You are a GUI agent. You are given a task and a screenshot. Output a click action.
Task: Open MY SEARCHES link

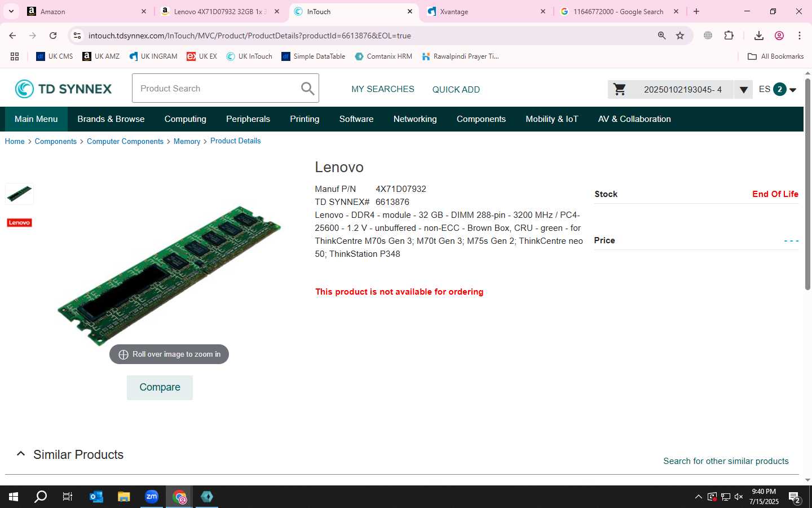pos(383,89)
